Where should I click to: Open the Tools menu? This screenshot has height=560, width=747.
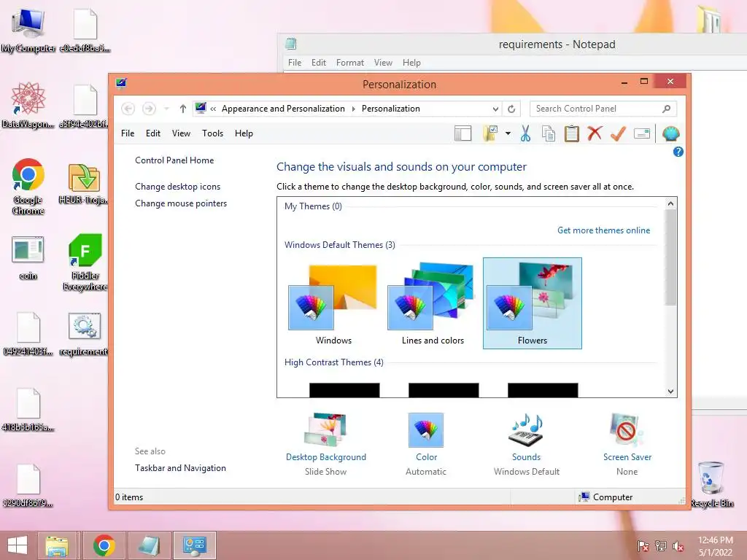(x=212, y=133)
